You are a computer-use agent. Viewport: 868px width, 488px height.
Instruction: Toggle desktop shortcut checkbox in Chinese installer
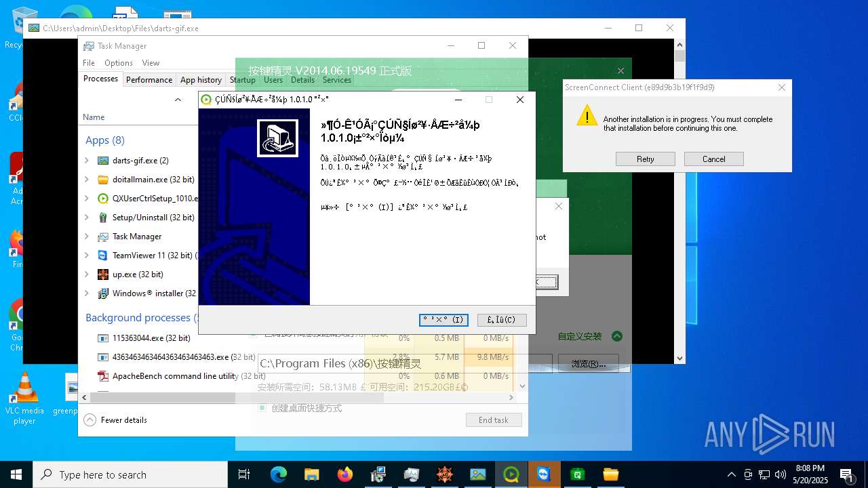click(x=262, y=408)
